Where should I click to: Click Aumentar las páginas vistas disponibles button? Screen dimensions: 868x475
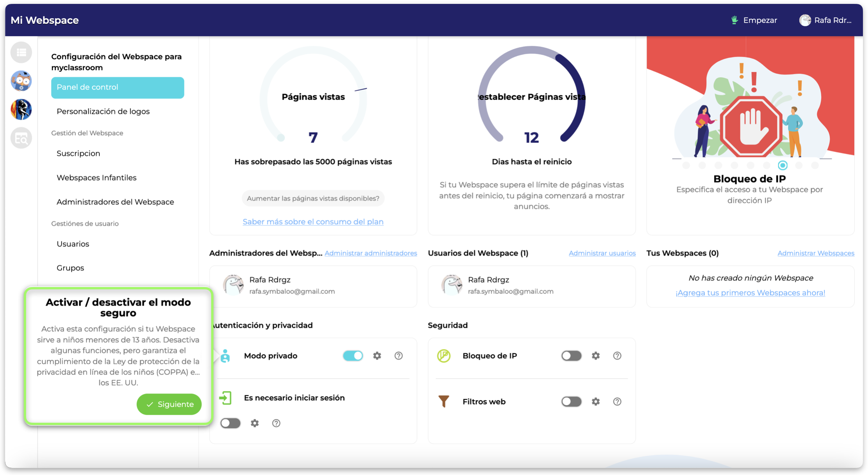313,199
